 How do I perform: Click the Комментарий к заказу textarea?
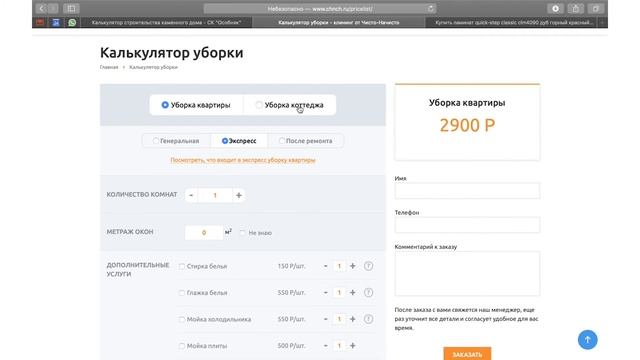point(467,273)
